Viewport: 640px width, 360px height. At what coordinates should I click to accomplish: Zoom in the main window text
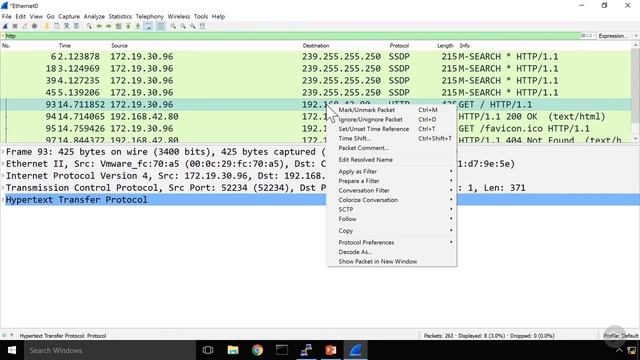click(173, 26)
